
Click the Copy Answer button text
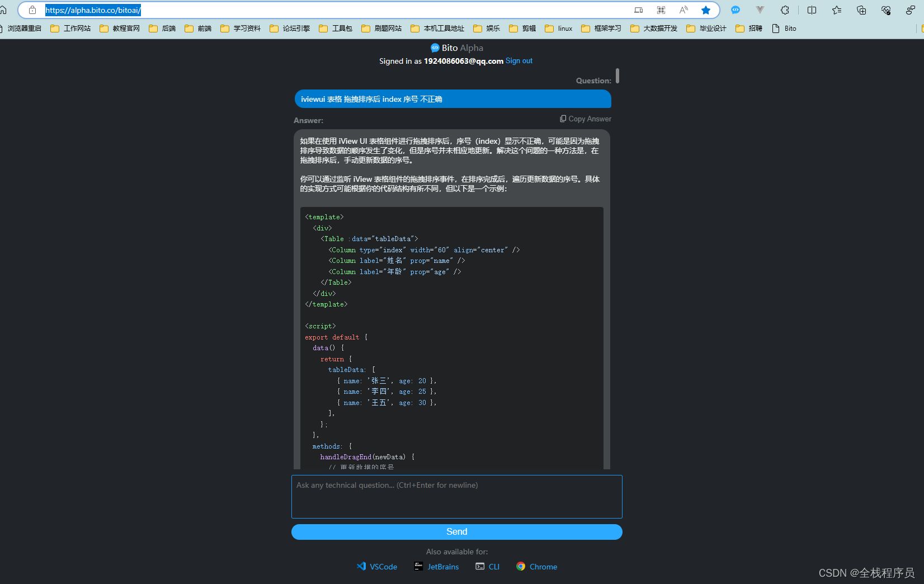[590, 119]
